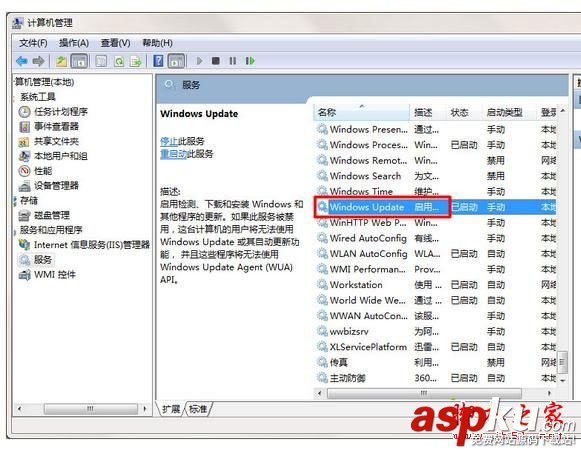Click the tree pane scroll right arrow
Screen dimensions: 581x452
click(145, 409)
